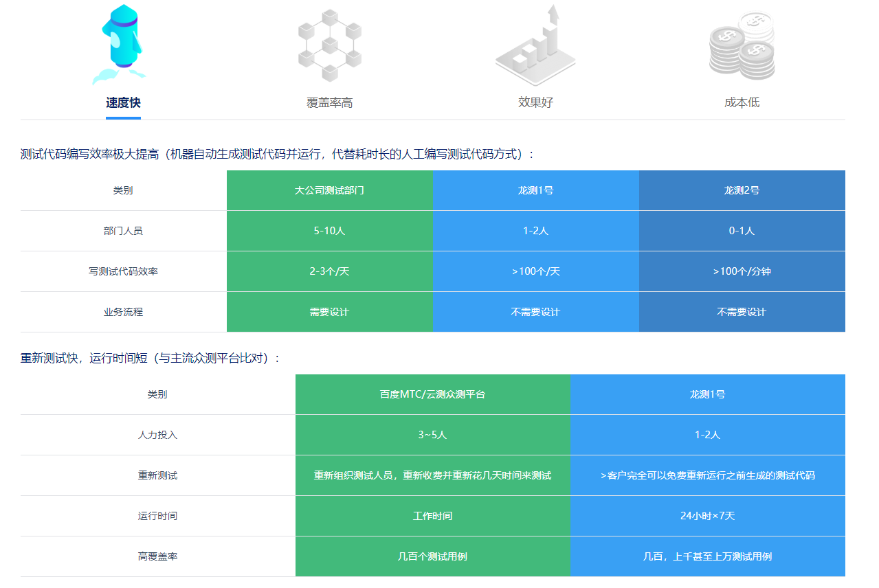Viewport: 879px width, 588px height.
Task: Select the 需要设计 cell in green column
Action: coord(330,312)
